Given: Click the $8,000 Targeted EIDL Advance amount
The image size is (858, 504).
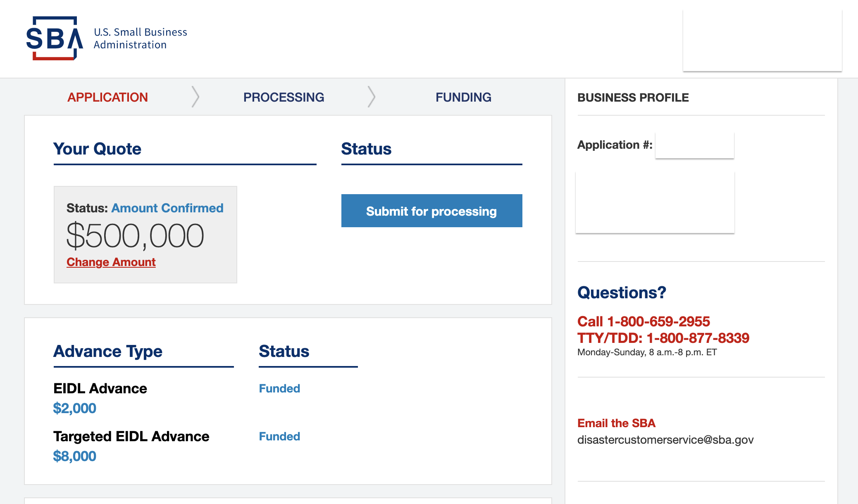Looking at the screenshot, I should click(74, 456).
